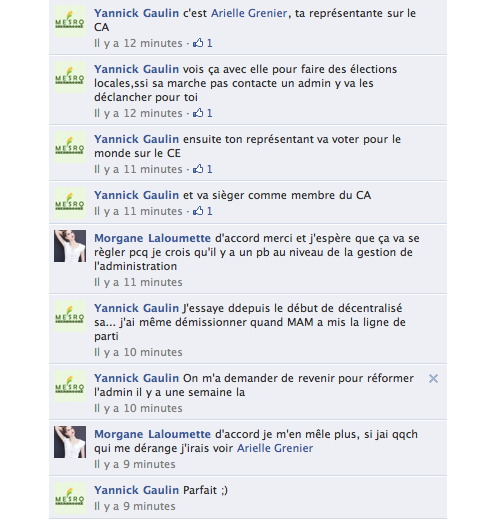Open MESRQ avatar beside 'c'est Arielle Grenier' comment
The width and height of the screenshot is (483, 519).
click(70, 21)
